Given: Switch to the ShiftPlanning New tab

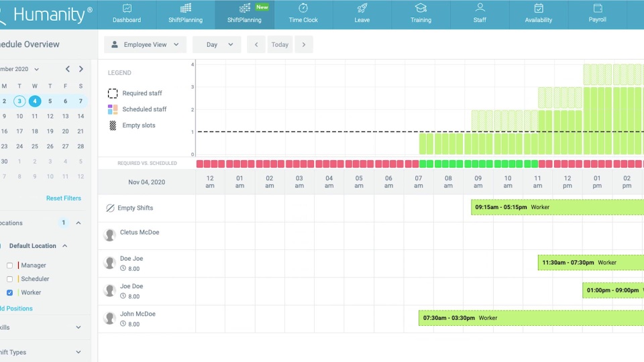Looking at the screenshot, I should point(244,14).
